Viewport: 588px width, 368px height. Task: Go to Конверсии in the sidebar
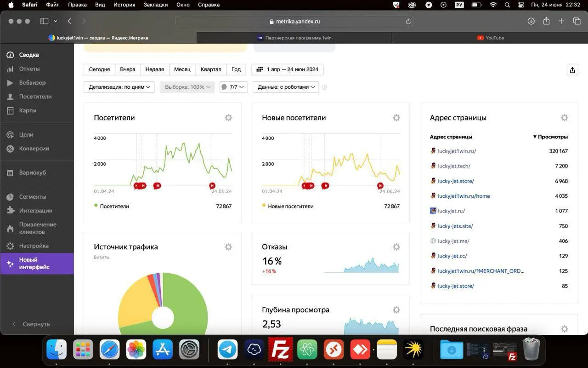coord(34,149)
